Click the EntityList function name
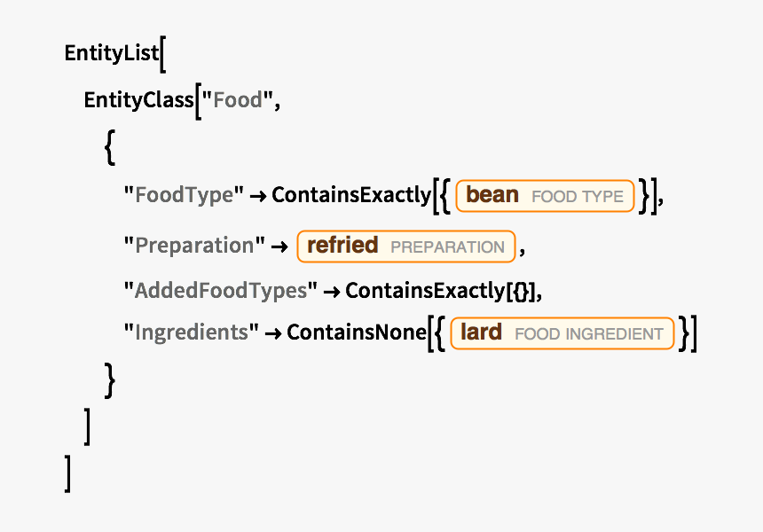Screen dimensions: 763x532 (x=112, y=52)
